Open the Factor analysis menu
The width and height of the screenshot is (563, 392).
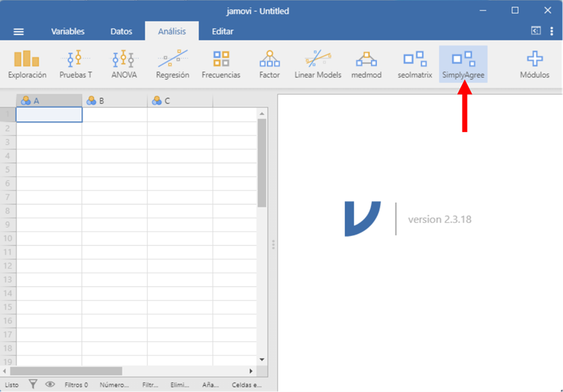(x=270, y=64)
